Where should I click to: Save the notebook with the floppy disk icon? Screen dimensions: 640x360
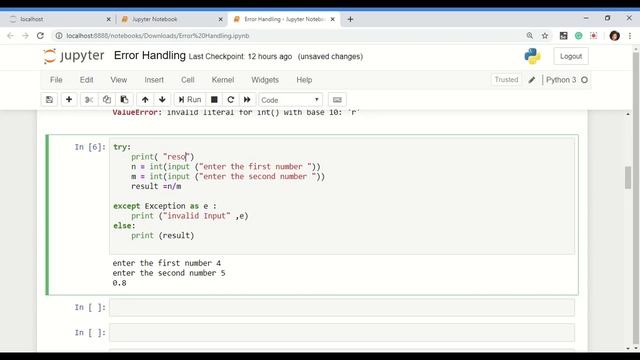coord(49,100)
